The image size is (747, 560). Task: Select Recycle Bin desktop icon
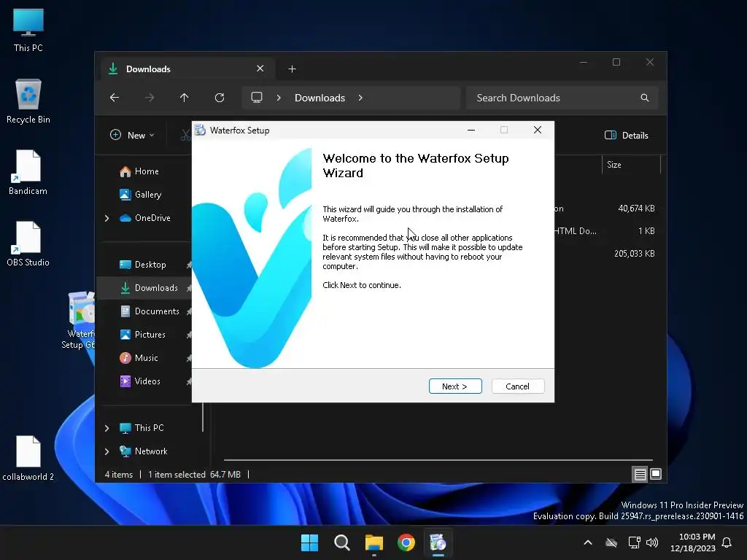28,101
